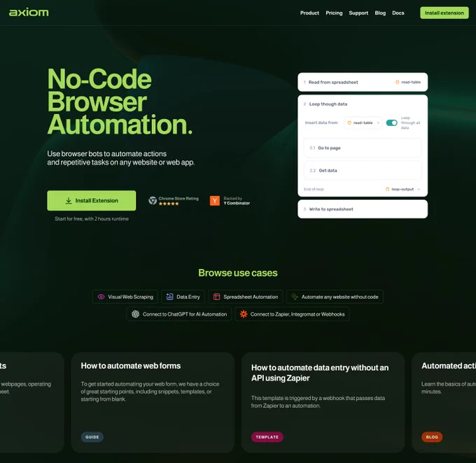Select Connect to Zapier, Integromat or Webhooks

pos(292,314)
